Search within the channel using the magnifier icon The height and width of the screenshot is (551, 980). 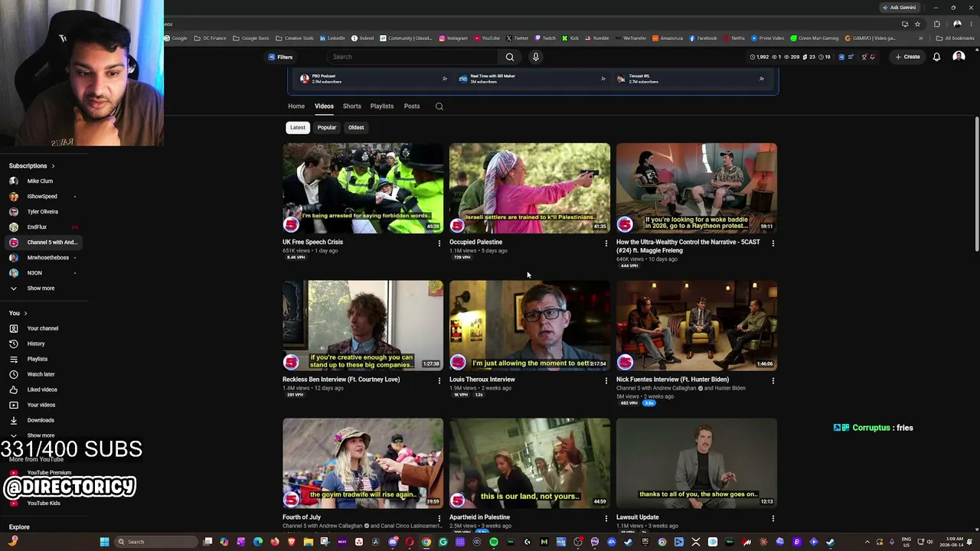[439, 106]
